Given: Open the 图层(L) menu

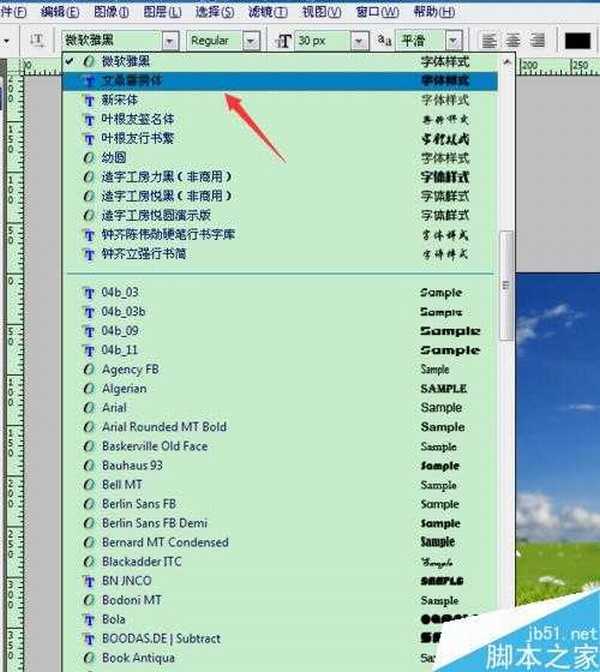Looking at the screenshot, I should click(x=162, y=12).
